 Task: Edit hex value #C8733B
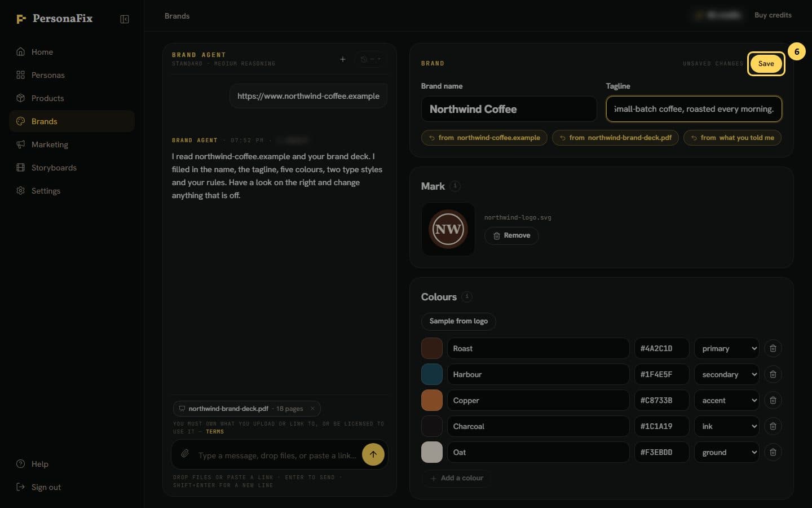coord(661,400)
